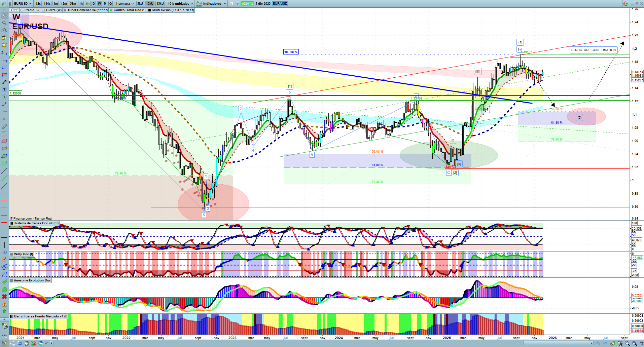The width and height of the screenshot is (644, 347).
Task: Click the 12s timeframe button
Action: (x=38, y=4)
